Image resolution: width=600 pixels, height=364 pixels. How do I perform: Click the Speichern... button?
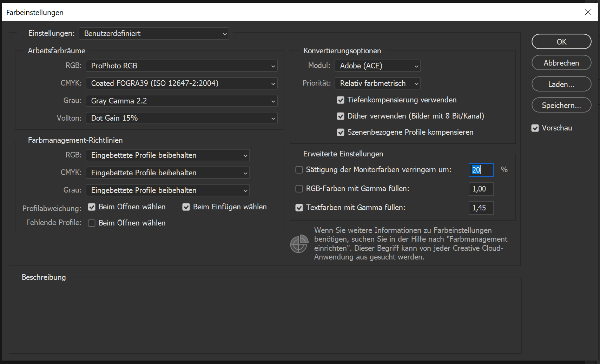click(x=561, y=105)
